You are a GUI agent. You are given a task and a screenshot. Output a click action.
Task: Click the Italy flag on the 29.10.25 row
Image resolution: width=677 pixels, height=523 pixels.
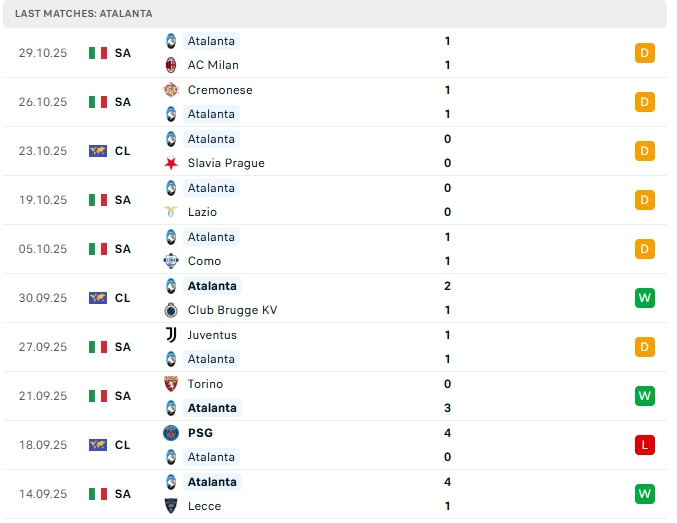click(98, 53)
